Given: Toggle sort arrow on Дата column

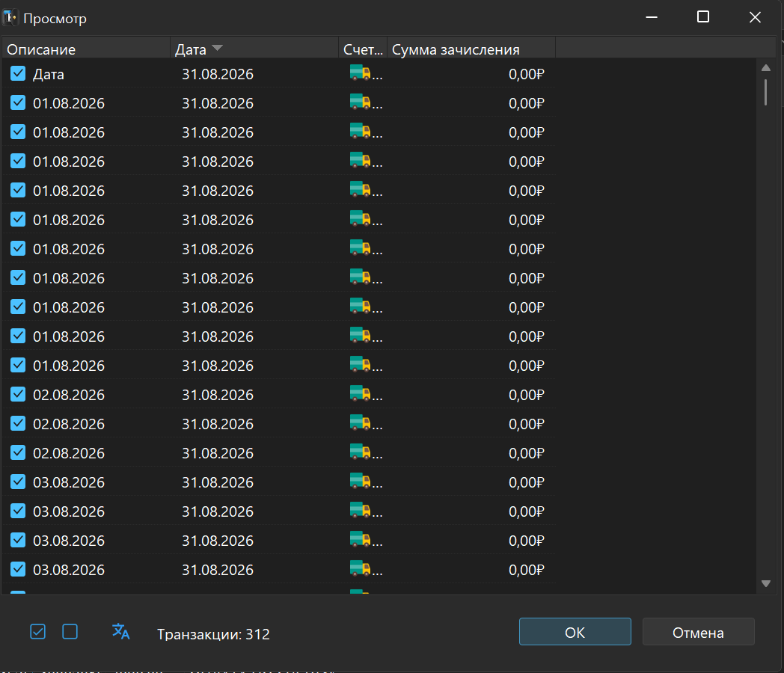Looking at the screenshot, I should point(217,48).
